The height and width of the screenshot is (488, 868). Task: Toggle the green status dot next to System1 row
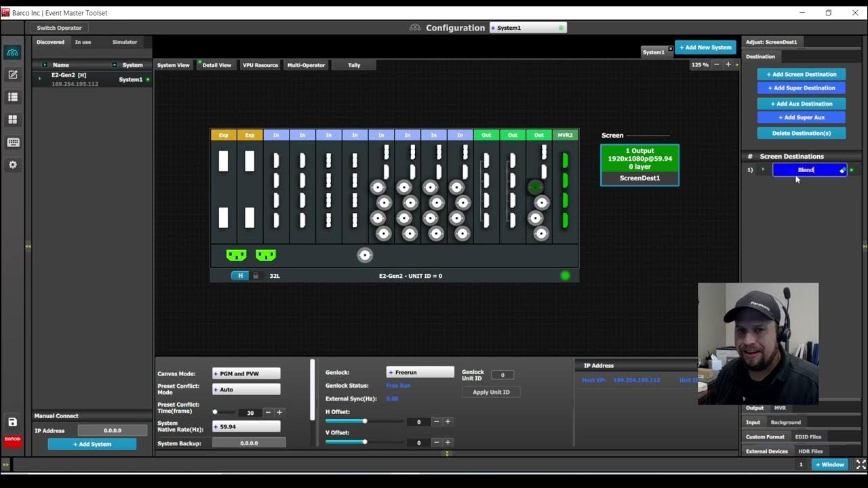point(148,79)
